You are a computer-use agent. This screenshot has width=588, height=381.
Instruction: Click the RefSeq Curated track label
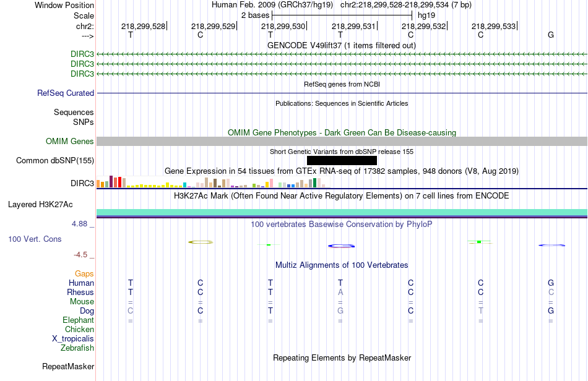coord(65,93)
